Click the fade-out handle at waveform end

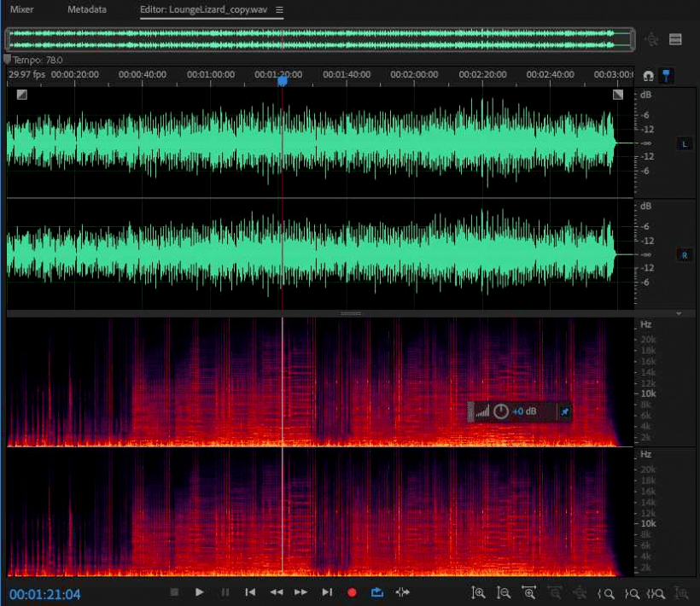(x=618, y=95)
